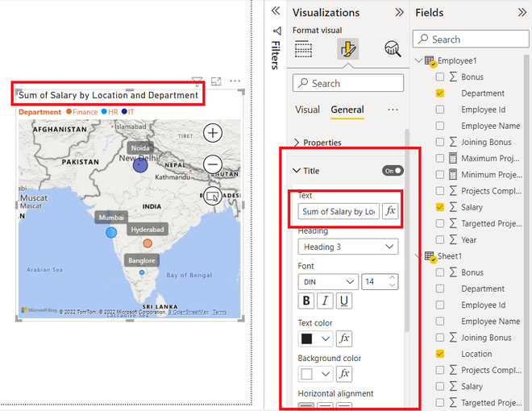Collapse the Filters pane double arrow

[276, 10]
